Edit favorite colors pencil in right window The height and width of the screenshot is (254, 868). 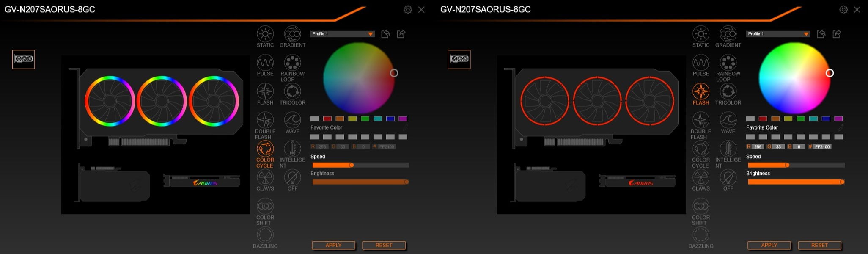(841, 127)
